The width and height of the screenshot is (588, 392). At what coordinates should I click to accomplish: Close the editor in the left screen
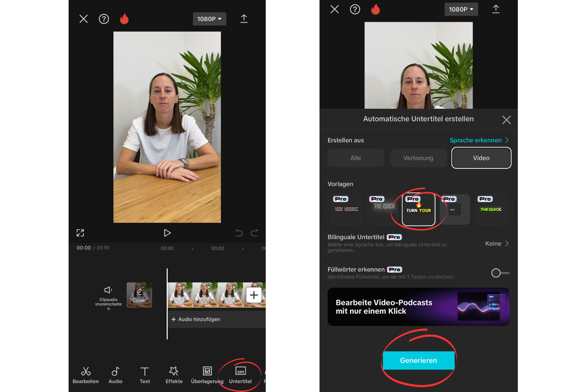point(83,19)
